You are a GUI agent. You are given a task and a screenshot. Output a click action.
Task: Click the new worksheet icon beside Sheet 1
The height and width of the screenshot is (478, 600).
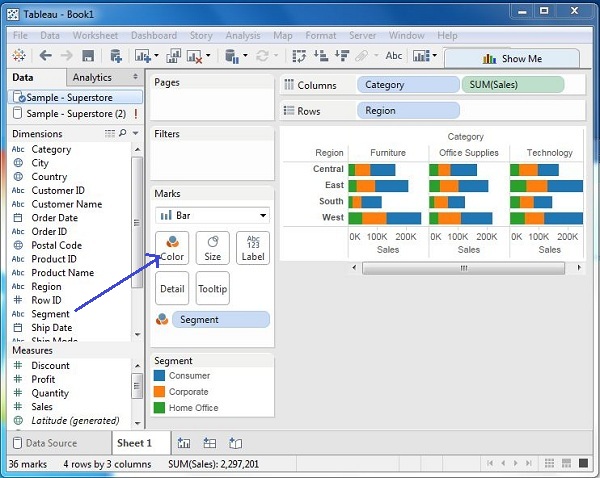pos(184,443)
